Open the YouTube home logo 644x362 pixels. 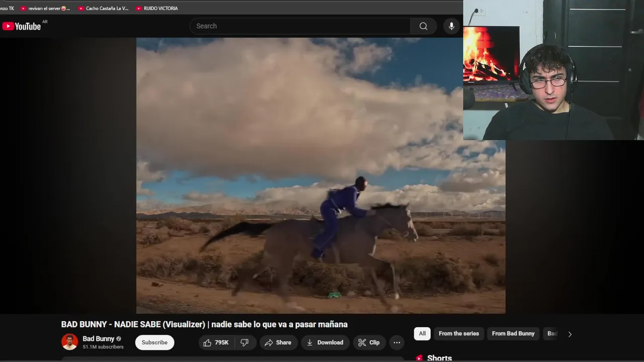pyautogui.click(x=22, y=26)
